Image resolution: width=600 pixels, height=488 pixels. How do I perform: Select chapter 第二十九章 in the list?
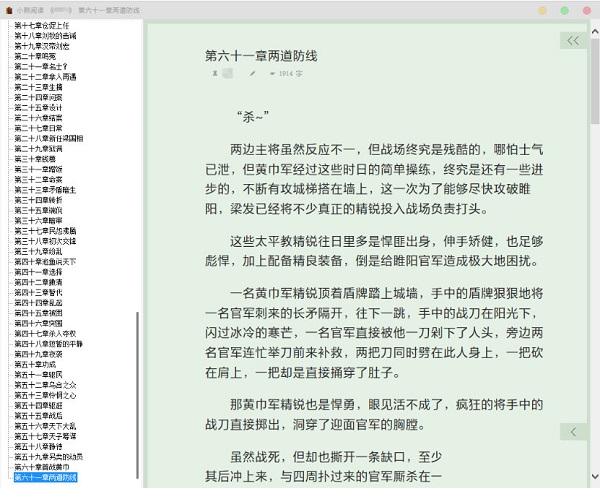coord(38,149)
